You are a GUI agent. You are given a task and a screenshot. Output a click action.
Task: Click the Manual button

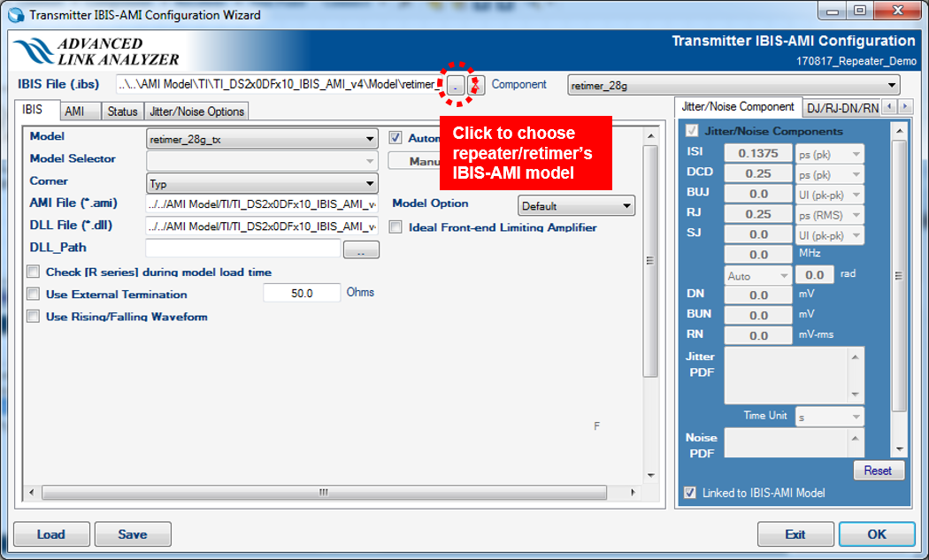click(415, 161)
